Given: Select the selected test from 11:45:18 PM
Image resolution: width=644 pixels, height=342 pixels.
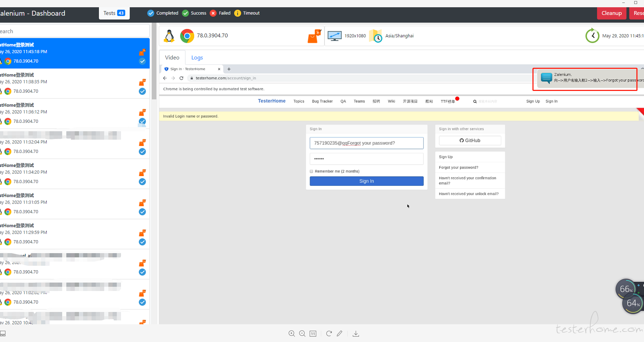Looking at the screenshot, I should pyautogui.click(x=74, y=53).
